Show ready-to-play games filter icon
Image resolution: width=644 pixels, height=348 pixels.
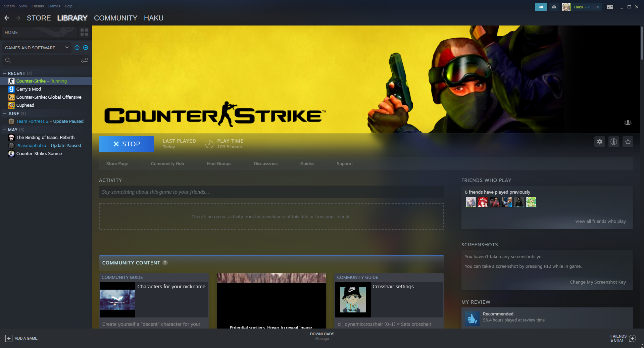(86, 48)
